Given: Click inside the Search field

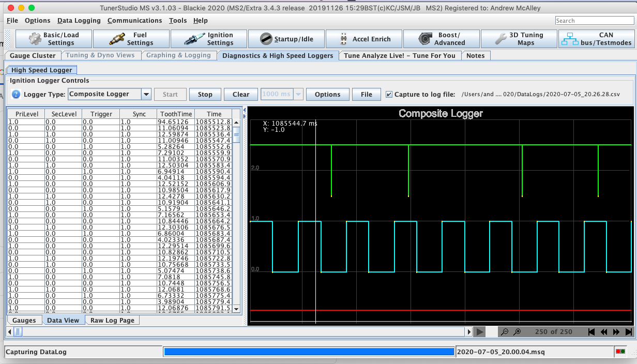Looking at the screenshot, I should (x=595, y=21).
